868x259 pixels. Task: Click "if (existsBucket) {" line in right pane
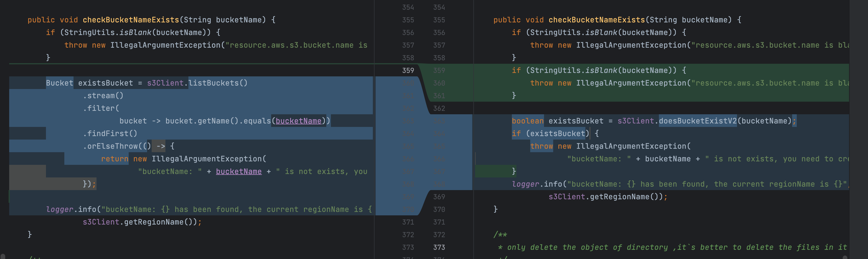555,133
